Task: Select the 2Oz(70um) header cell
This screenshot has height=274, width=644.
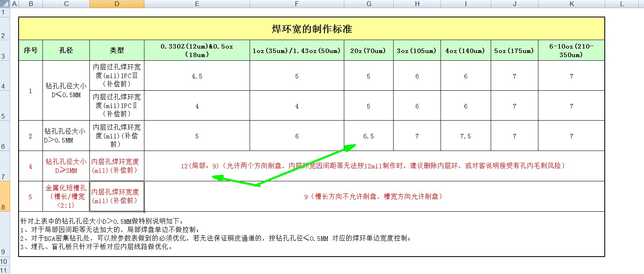Action: point(369,50)
